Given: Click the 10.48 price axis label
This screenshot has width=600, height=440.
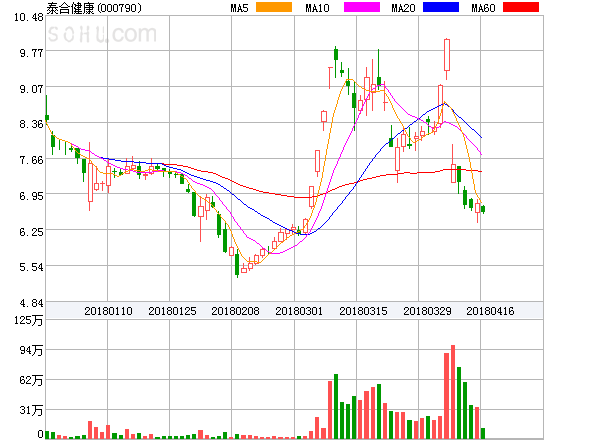Looking at the screenshot, I should click(x=29, y=17).
